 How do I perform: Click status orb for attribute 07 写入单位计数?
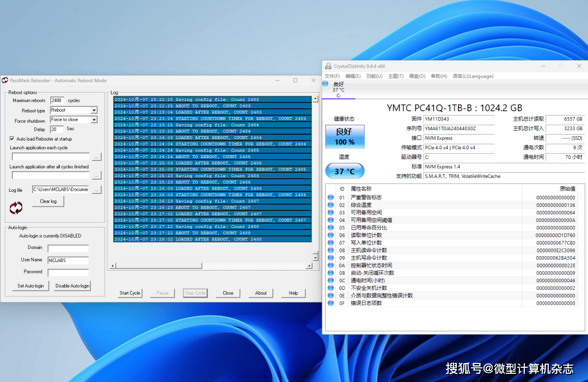(331, 242)
